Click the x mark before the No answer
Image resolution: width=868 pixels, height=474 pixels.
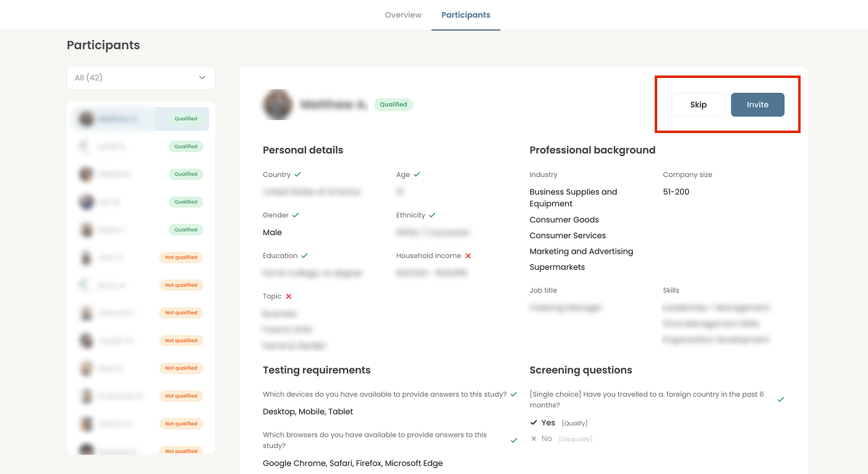tap(534, 439)
